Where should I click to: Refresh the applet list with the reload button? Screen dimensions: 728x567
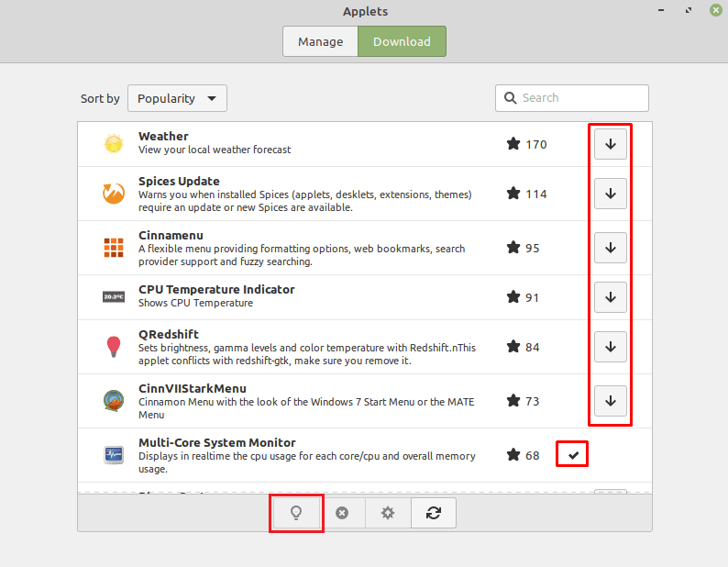pos(433,513)
